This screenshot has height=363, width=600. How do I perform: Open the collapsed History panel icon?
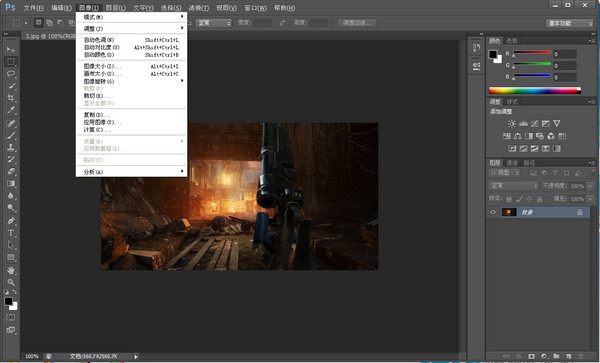click(x=476, y=48)
